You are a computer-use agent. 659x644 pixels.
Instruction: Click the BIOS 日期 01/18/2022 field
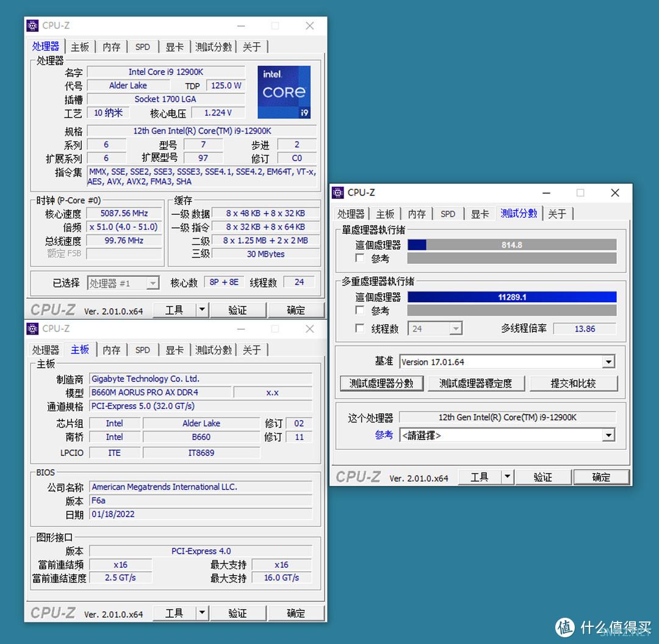(x=201, y=514)
